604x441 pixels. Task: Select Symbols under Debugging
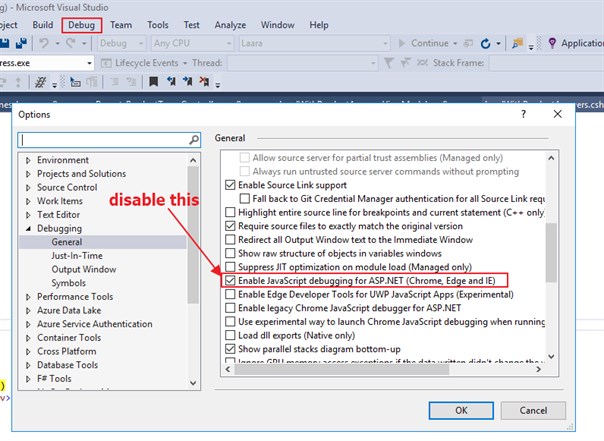pos(68,283)
